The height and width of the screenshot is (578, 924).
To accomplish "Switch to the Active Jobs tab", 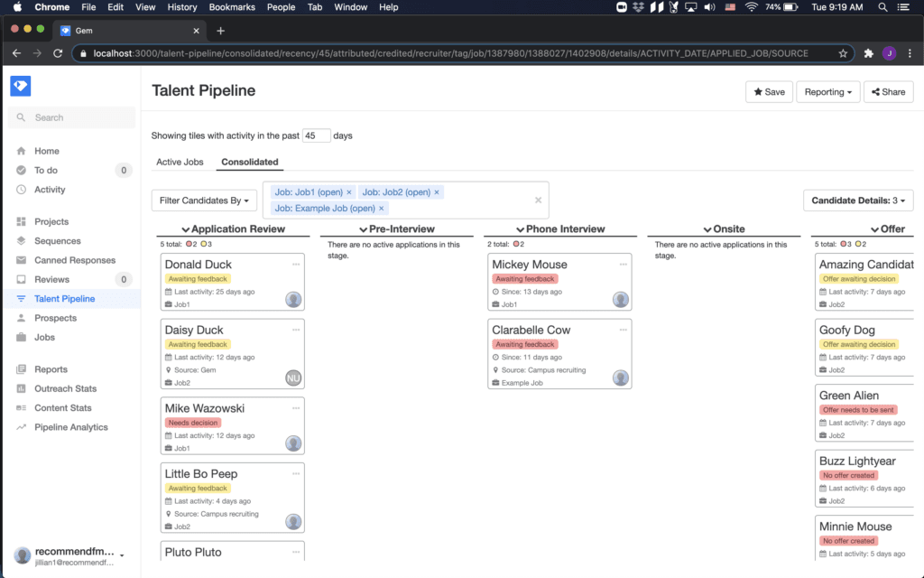I will point(180,163).
